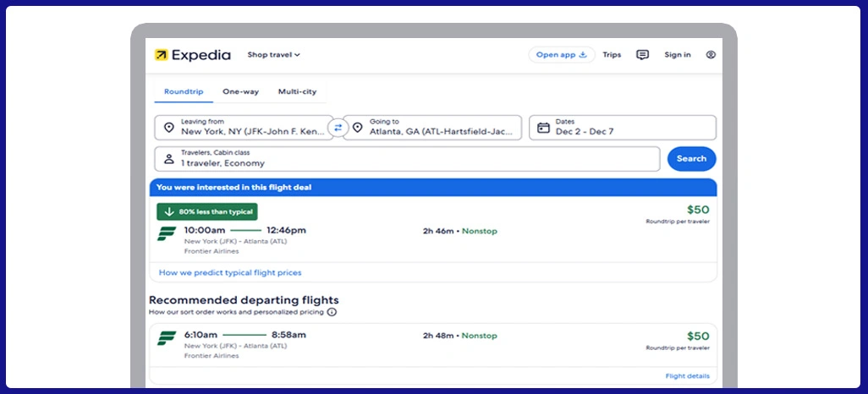The width and height of the screenshot is (868, 394).
Task: Click the download arrow in Open app
Action: (582, 55)
